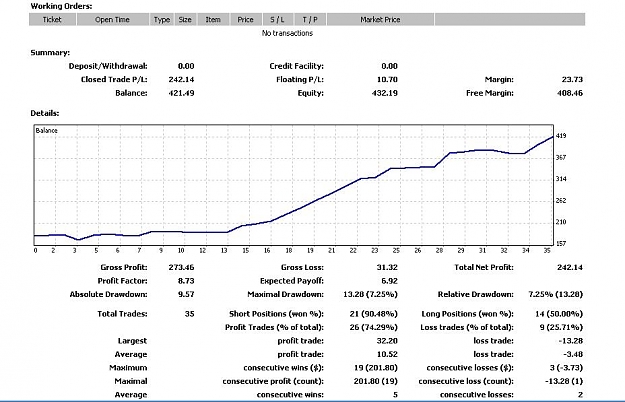The image size is (625, 402).
Task: Click the Total Trades value 35
Action: 190,314
